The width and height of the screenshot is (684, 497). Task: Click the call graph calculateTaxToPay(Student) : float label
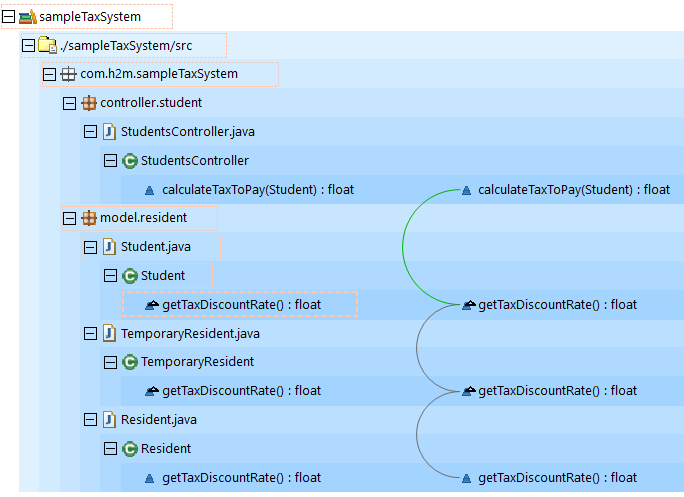[574, 190]
